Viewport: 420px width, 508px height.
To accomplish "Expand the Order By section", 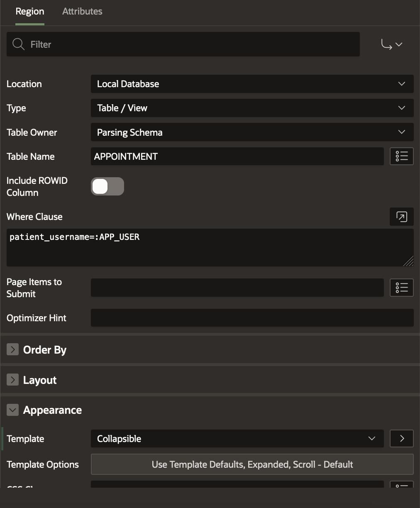I will (13, 350).
